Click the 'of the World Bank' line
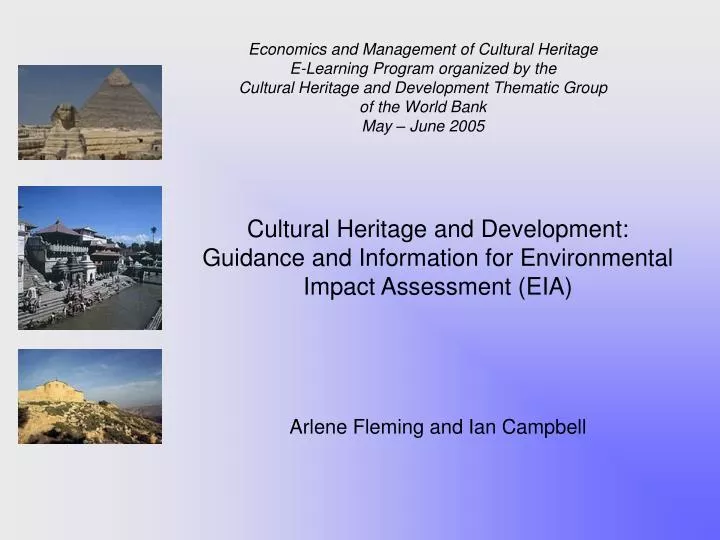The height and width of the screenshot is (540, 720). [423, 107]
